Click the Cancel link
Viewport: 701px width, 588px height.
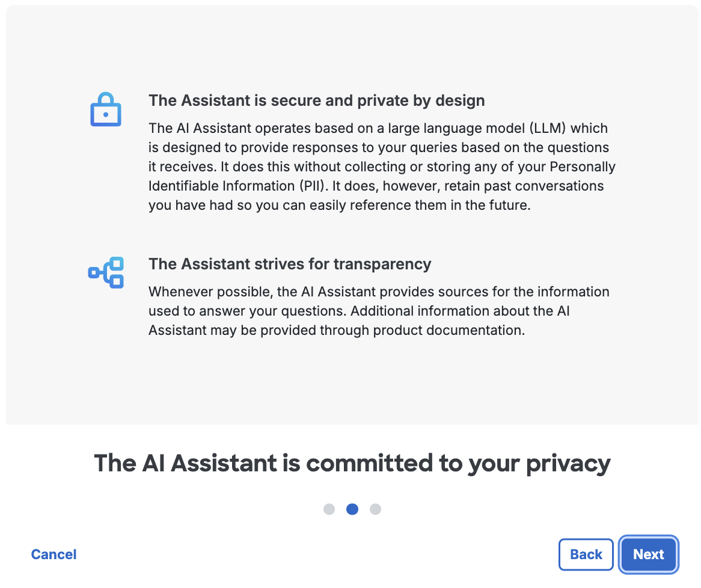[x=54, y=554]
